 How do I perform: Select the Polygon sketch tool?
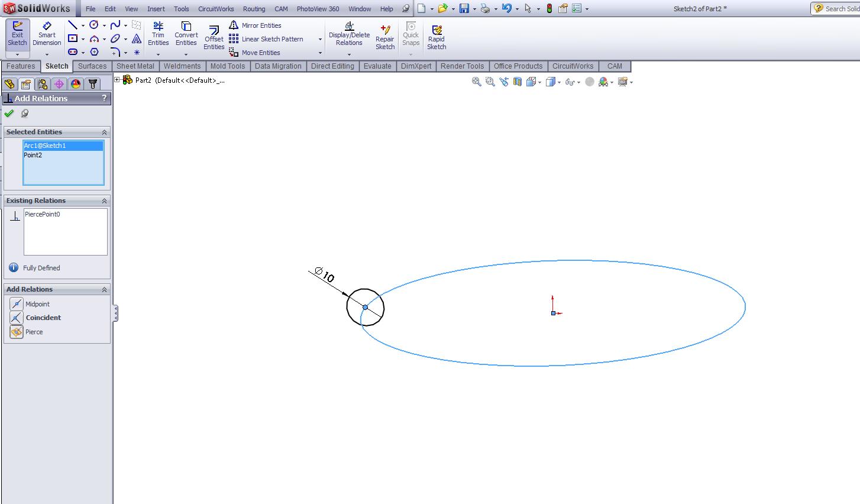(x=94, y=52)
